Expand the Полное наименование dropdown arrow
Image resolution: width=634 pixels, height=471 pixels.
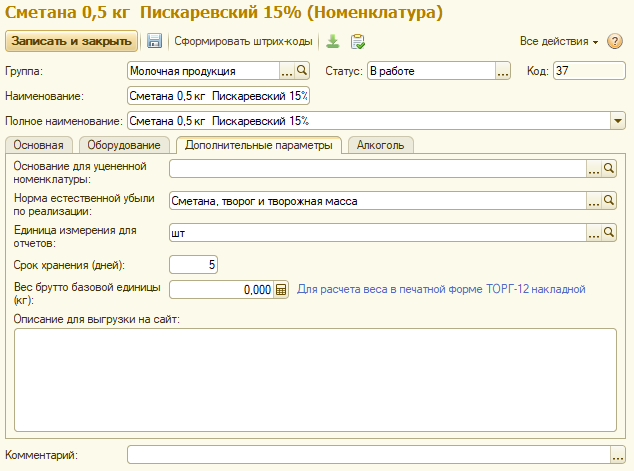point(617,121)
